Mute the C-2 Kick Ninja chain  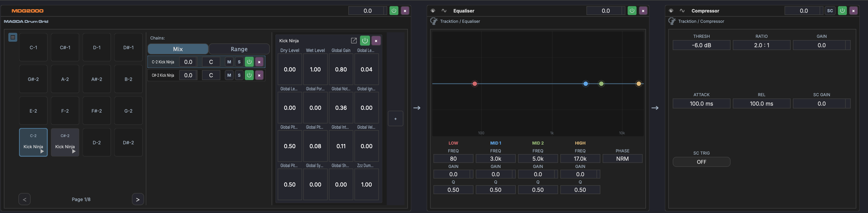[229, 62]
